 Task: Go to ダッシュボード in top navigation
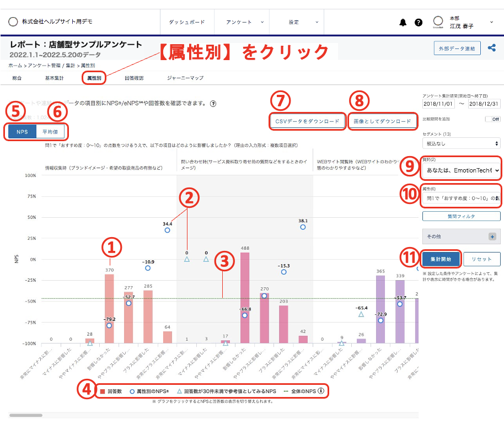(187, 22)
